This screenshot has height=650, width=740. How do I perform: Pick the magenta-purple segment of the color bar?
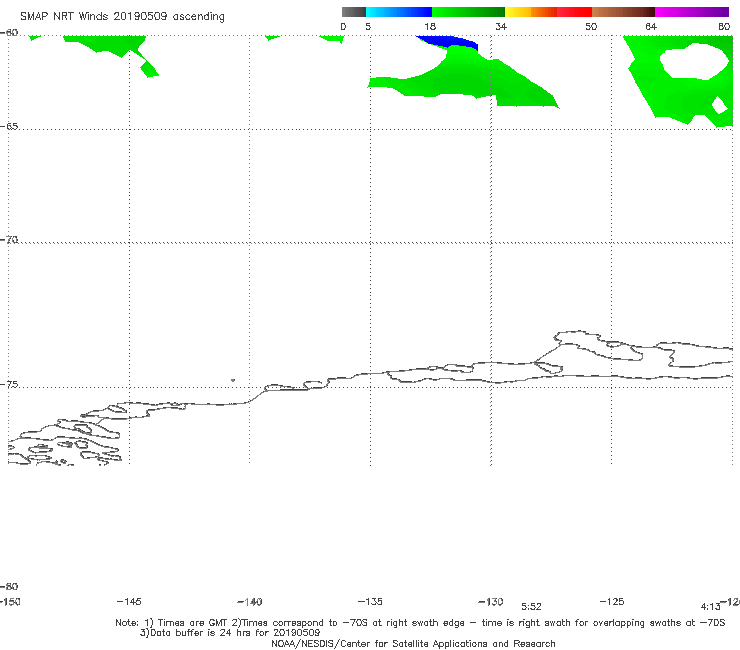pos(692,12)
